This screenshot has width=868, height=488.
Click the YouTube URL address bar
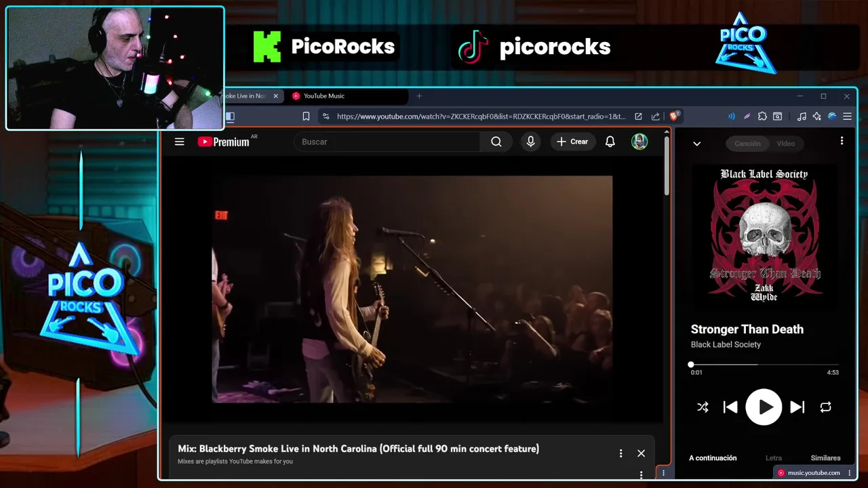pyautogui.click(x=481, y=117)
